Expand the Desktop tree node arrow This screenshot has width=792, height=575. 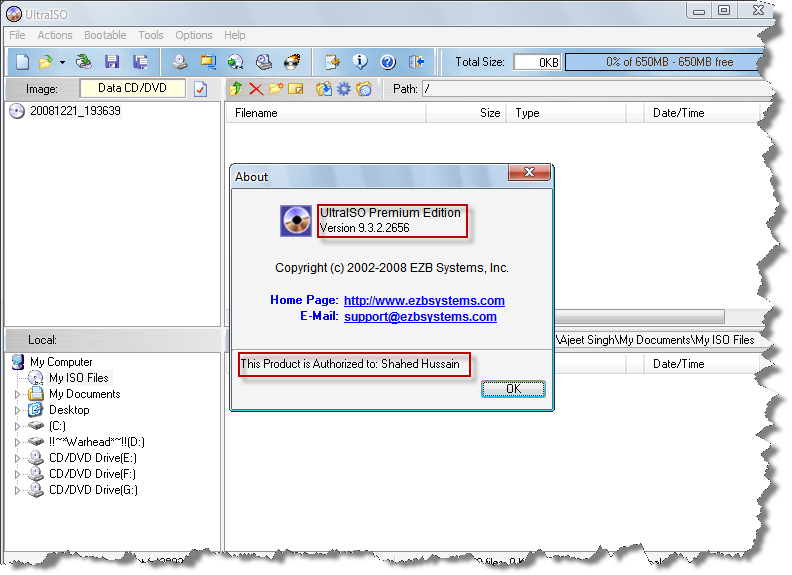17,410
